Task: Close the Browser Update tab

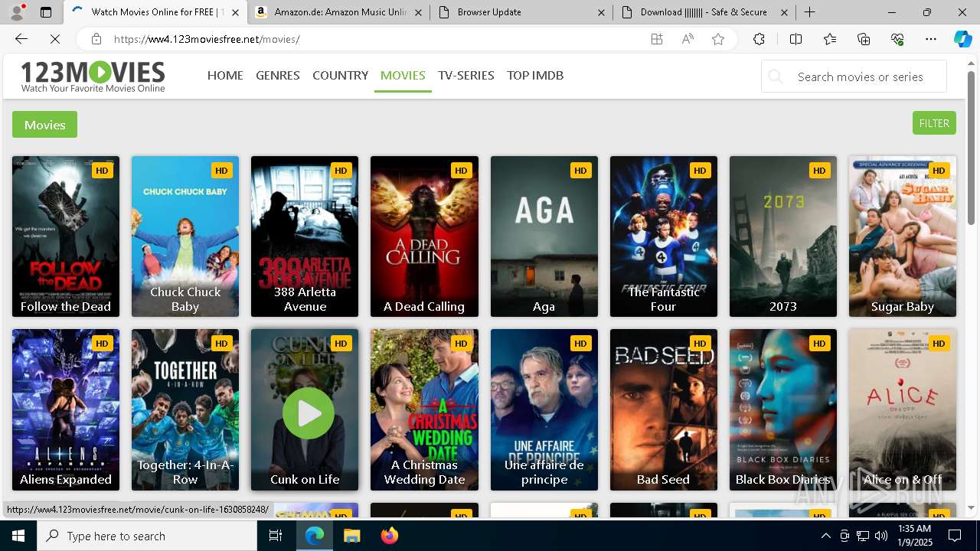Action: tap(601, 12)
